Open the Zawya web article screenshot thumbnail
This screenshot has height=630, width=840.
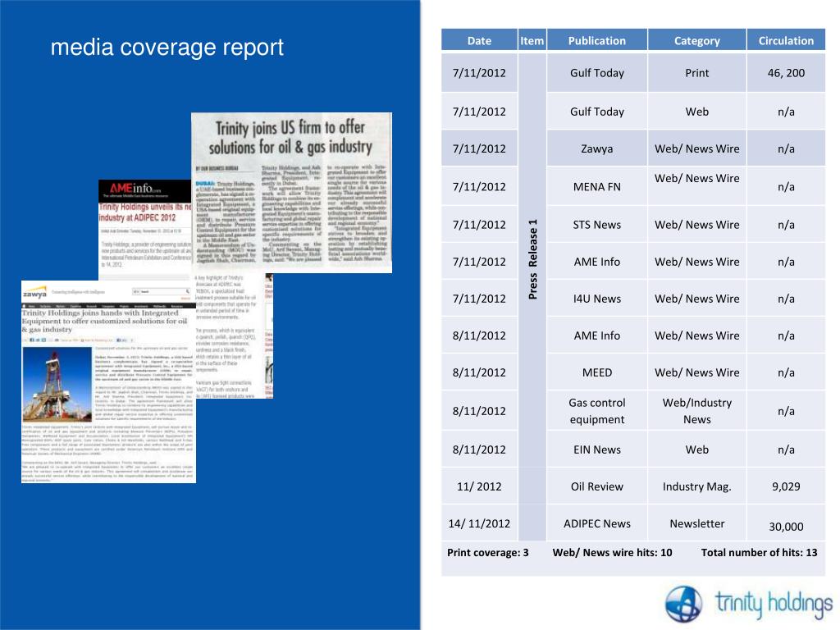(109, 381)
